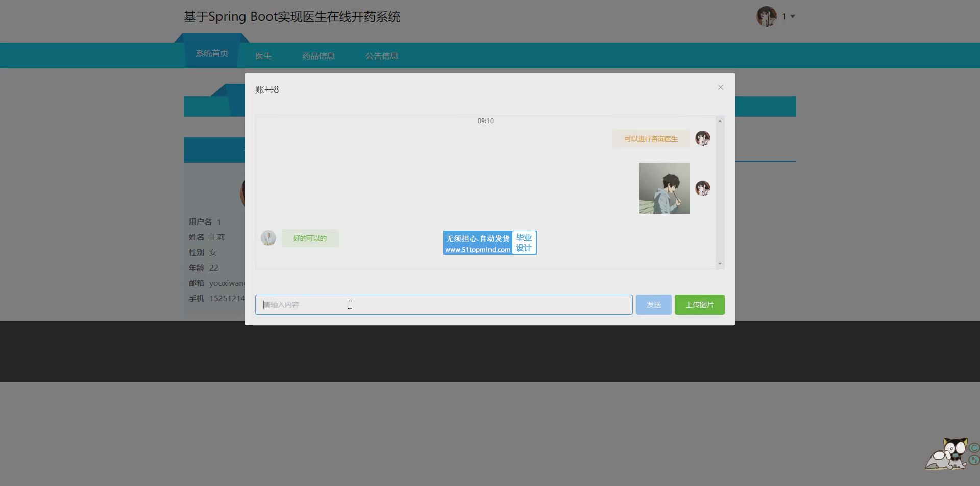Click the chat window vertical scrollbar track
The height and width of the screenshot is (486, 980).
point(720,194)
